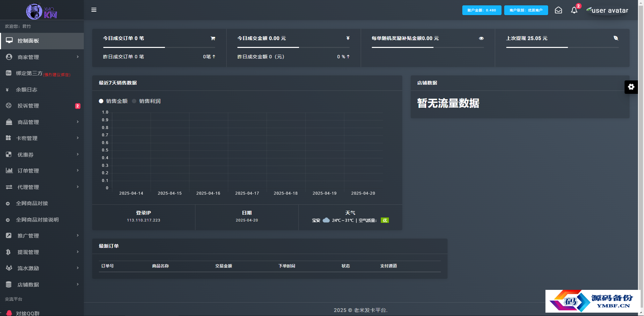The width and height of the screenshot is (644, 316).
Task: Expand the 推广管理 chevron
Action: [x=78, y=235]
